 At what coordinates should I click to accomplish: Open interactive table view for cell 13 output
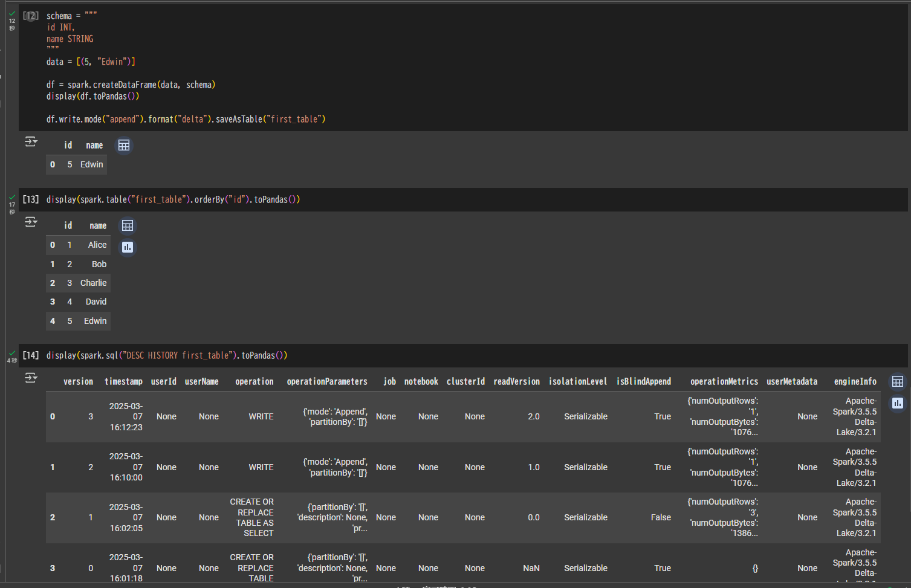(128, 226)
